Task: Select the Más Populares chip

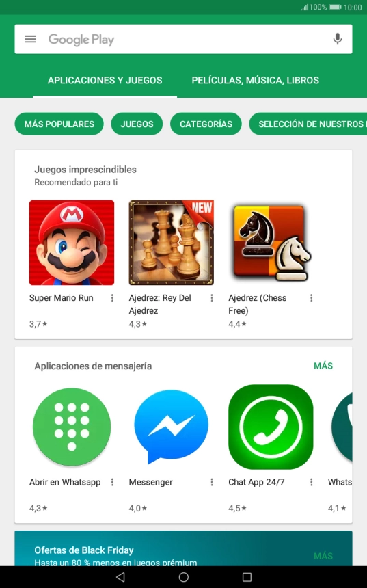Action: (59, 124)
